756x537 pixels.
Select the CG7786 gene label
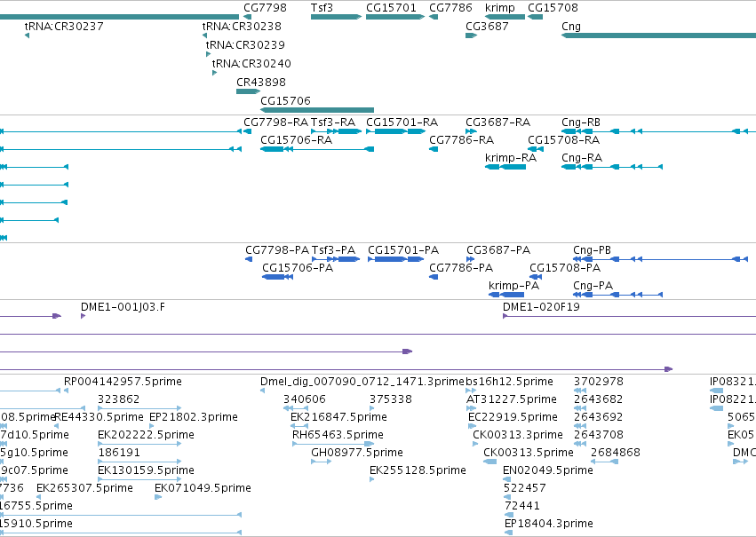(x=450, y=8)
